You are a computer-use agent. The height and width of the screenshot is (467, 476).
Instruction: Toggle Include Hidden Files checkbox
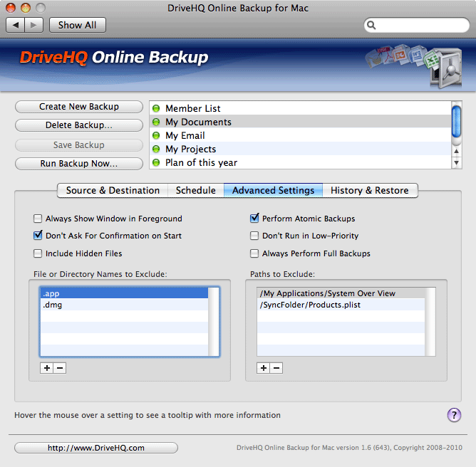38,253
